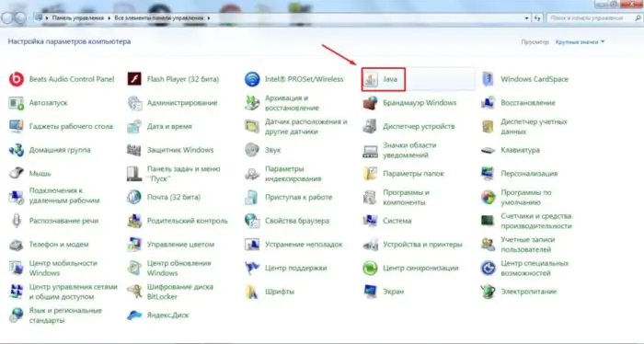Screen dimensions: 644x344
Task: Open Персонализация icon
Action: [488, 174]
